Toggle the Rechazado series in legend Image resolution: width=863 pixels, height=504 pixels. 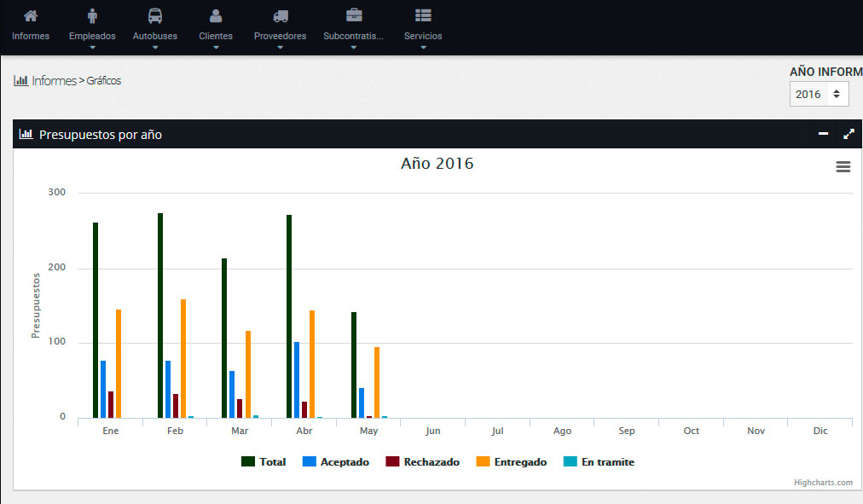[423, 461]
